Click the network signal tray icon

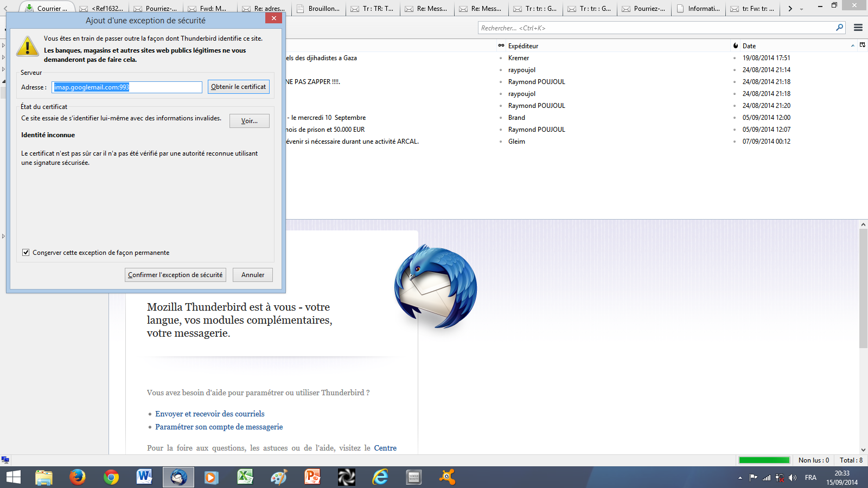tap(767, 478)
